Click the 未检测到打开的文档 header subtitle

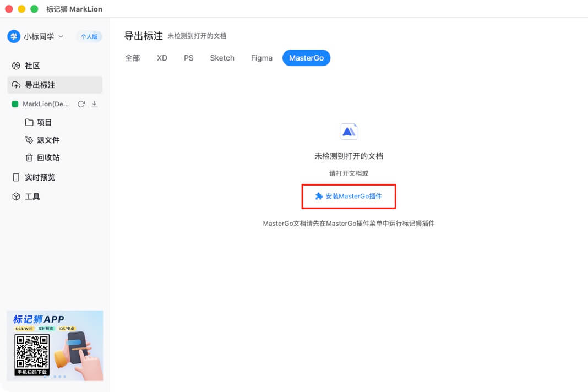(x=197, y=36)
